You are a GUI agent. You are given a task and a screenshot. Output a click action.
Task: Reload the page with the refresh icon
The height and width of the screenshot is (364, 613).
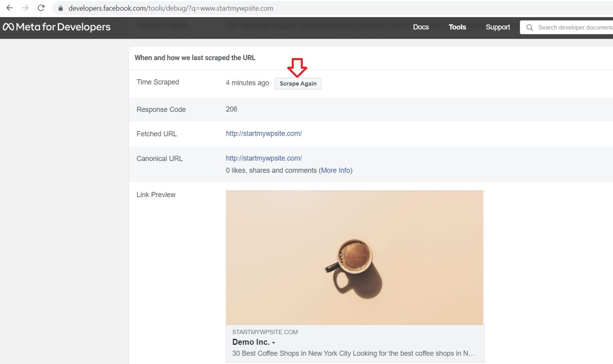tap(40, 8)
